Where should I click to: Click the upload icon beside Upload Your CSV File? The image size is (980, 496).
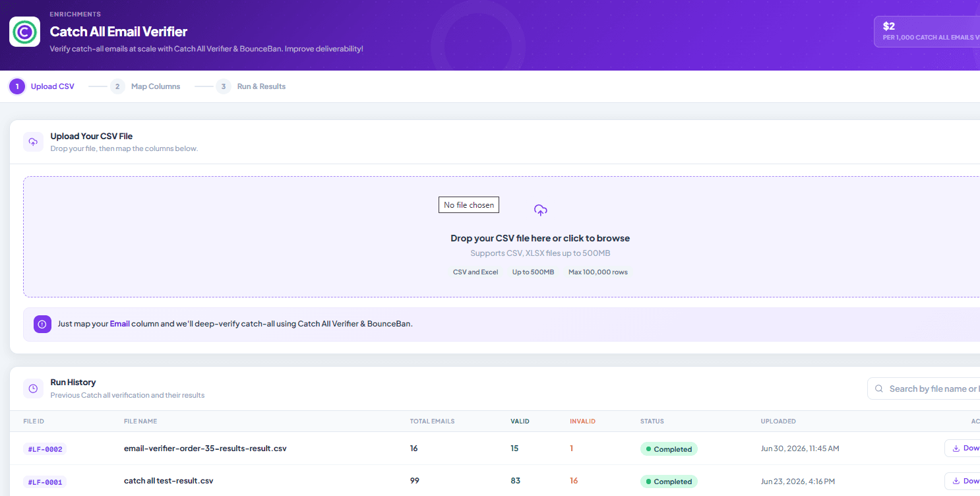34,142
